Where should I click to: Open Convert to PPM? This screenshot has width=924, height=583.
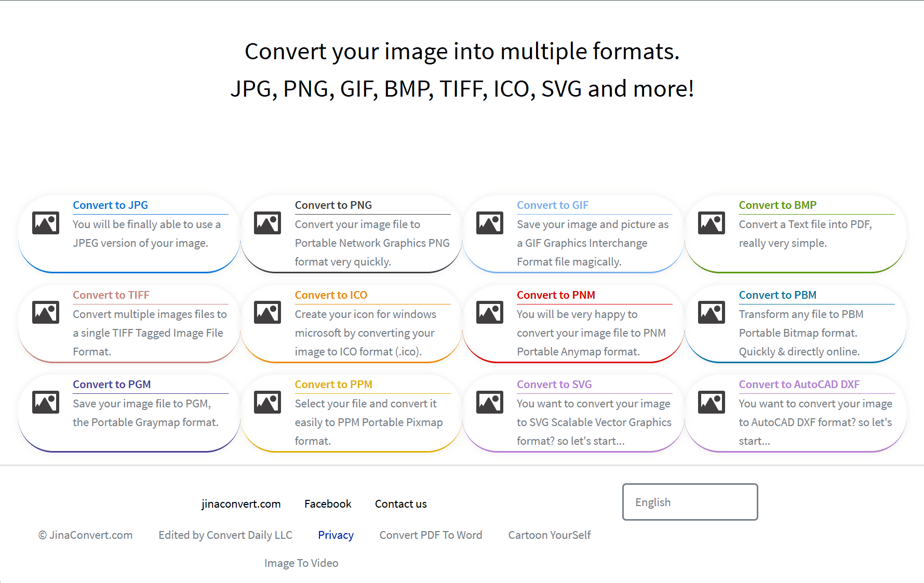(x=333, y=384)
